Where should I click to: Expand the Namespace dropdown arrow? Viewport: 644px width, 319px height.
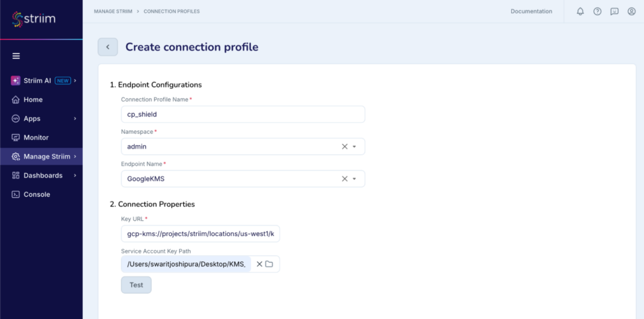pyautogui.click(x=355, y=147)
